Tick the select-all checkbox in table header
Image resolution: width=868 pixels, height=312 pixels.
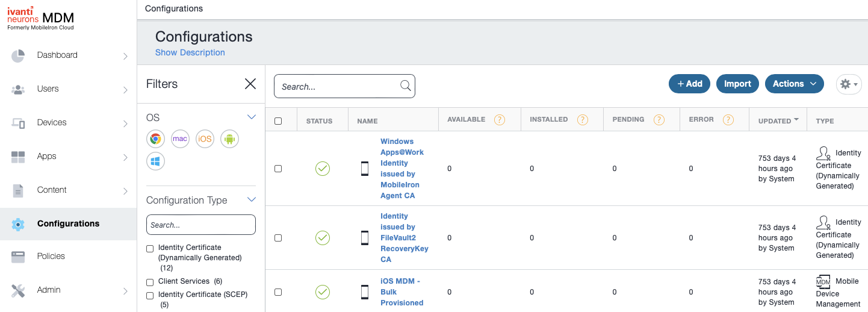coord(278,121)
